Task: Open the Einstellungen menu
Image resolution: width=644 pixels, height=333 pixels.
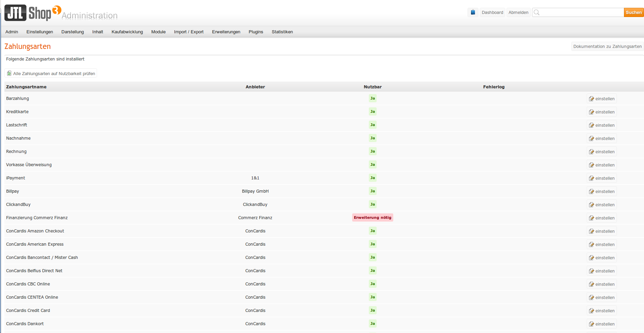Action: [x=40, y=32]
